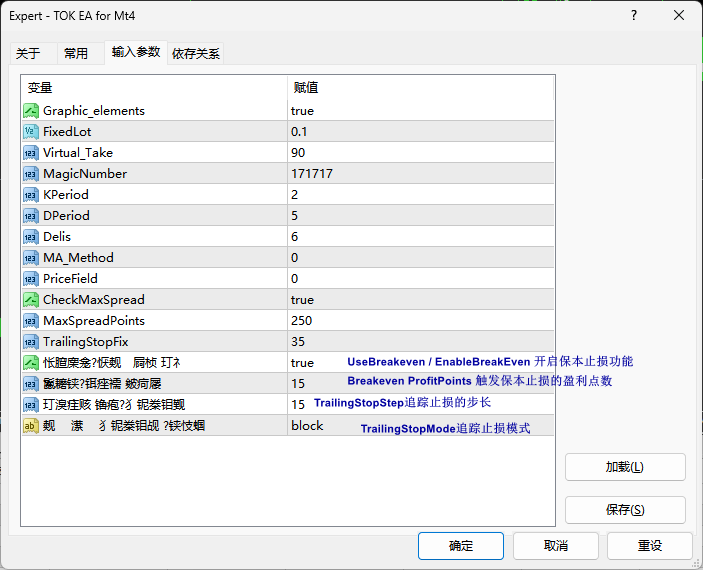Click the FixedLot double type icon

[31, 132]
